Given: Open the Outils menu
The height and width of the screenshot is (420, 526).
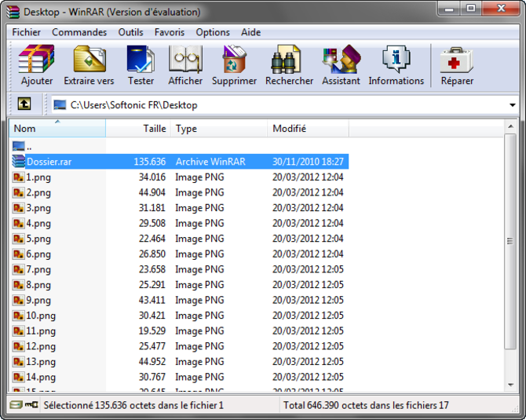Looking at the screenshot, I should (x=130, y=32).
